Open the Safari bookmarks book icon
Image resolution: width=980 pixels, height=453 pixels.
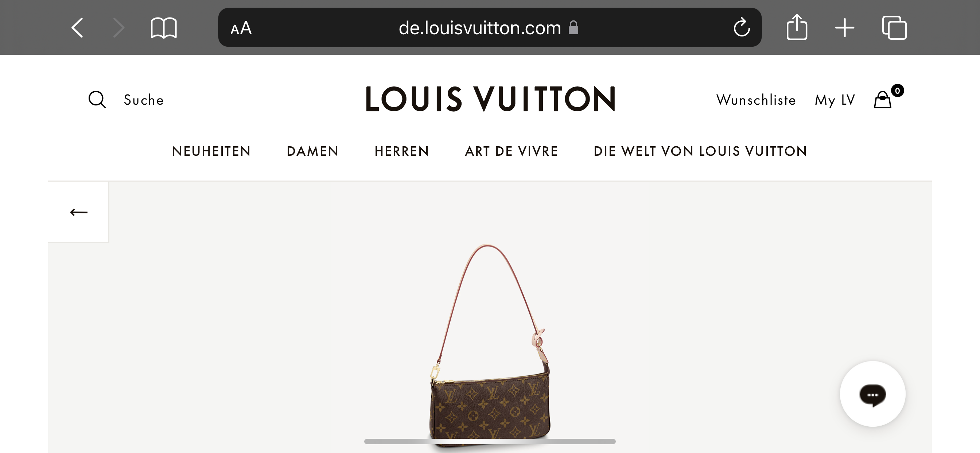tap(164, 28)
